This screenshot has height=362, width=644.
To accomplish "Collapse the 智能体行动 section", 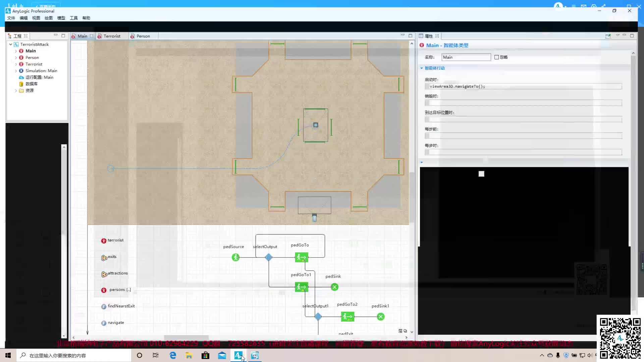I will [422, 68].
